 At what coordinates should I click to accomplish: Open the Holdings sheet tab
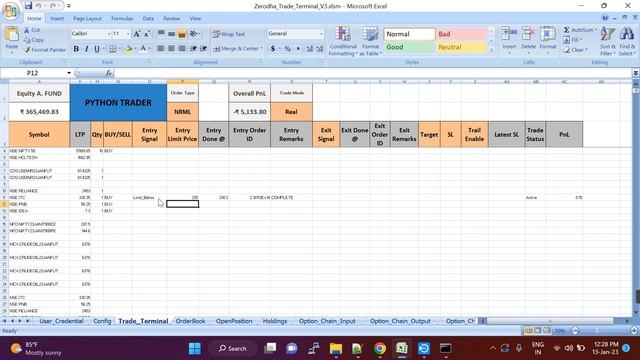pyautogui.click(x=275, y=321)
